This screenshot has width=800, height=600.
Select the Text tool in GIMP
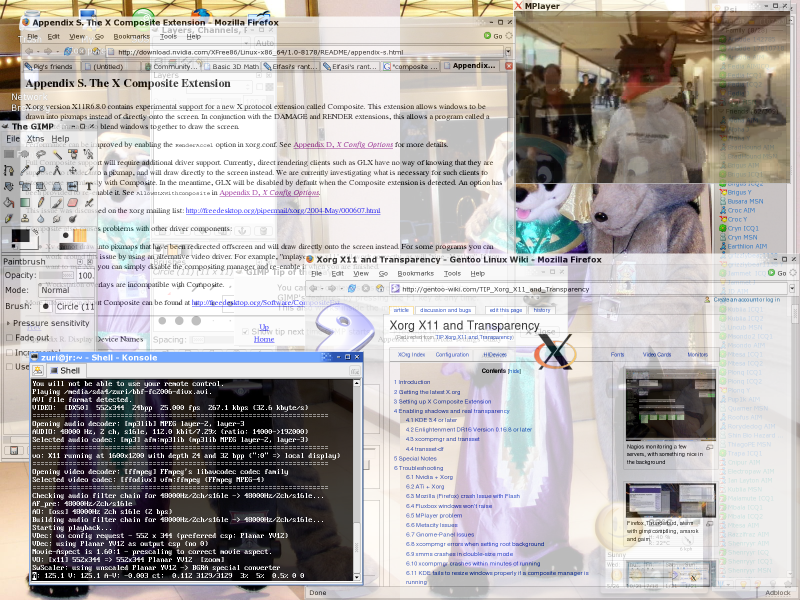click(x=89, y=187)
